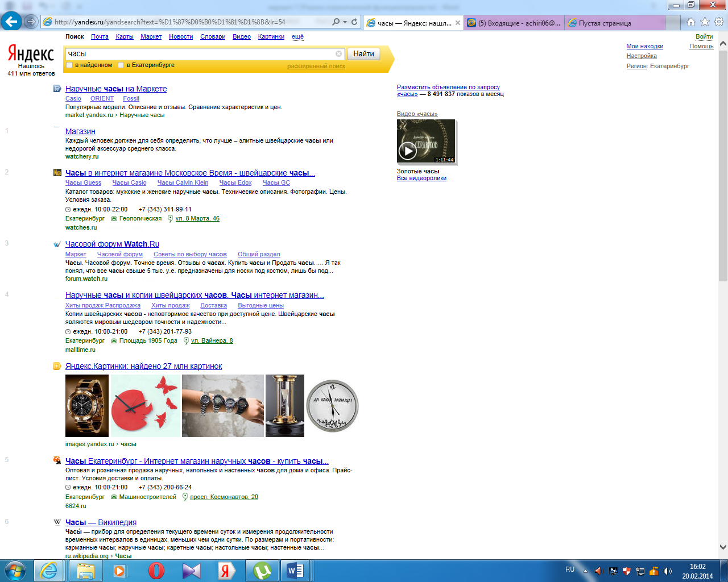This screenshot has width=728, height=582.
Task: Clear the search field with the X icon
Action: [x=339, y=53]
